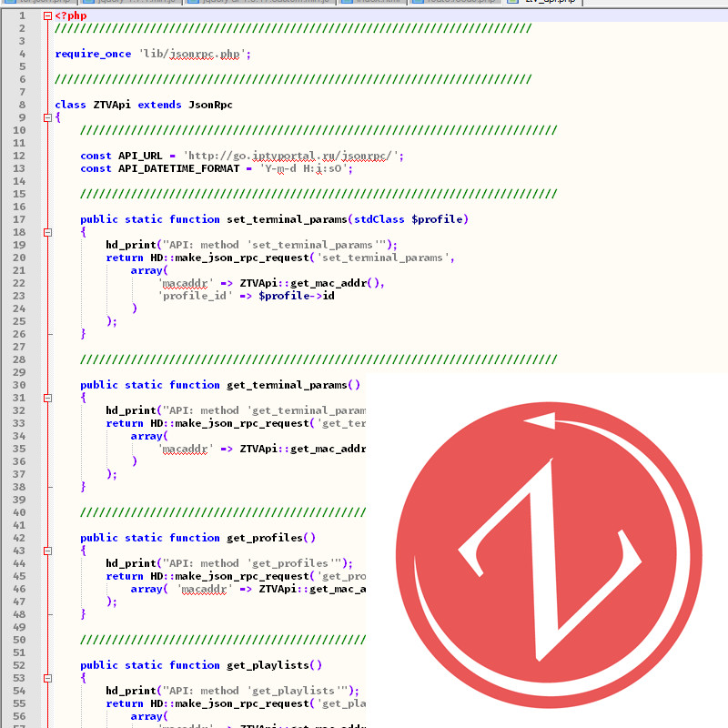
Task: Click the 'Y-m-d H:i:sO' format string
Action: tap(304, 168)
